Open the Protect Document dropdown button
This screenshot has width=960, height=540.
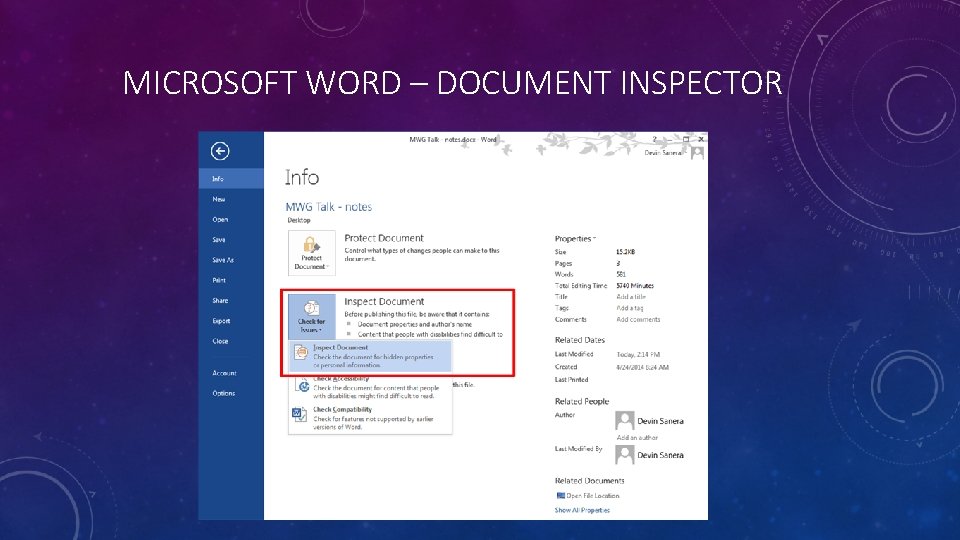[312, 253]
